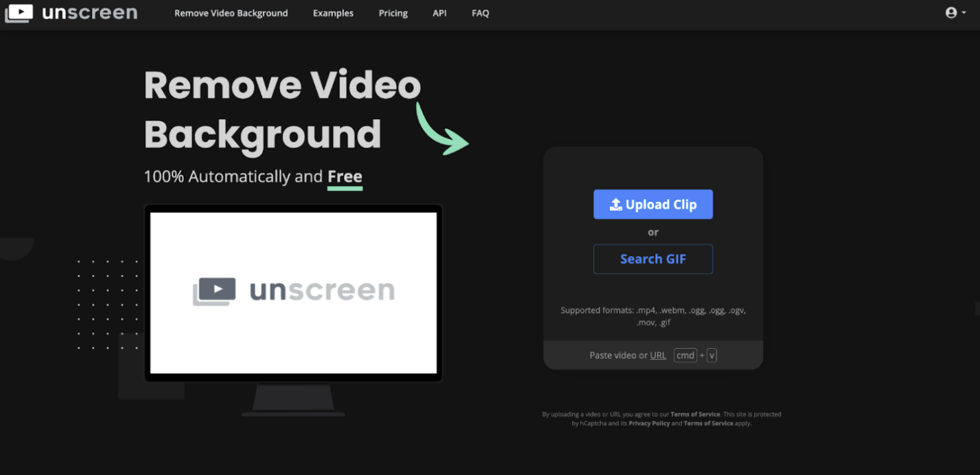
Task: Open Terms of Service link after 'agree to our'
Action: tap(695, 414)
